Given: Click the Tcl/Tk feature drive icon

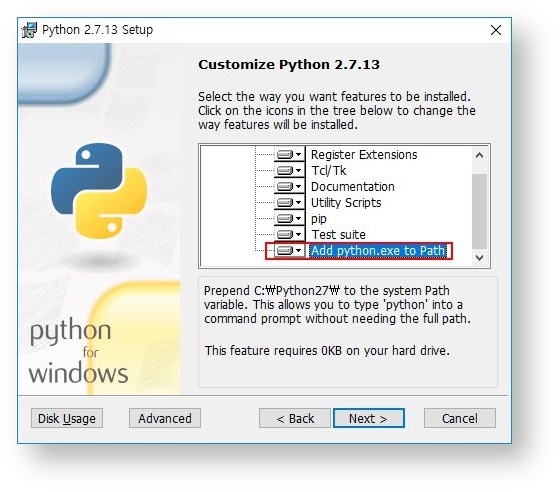Looking at the screenshot, I should point(285,171).
